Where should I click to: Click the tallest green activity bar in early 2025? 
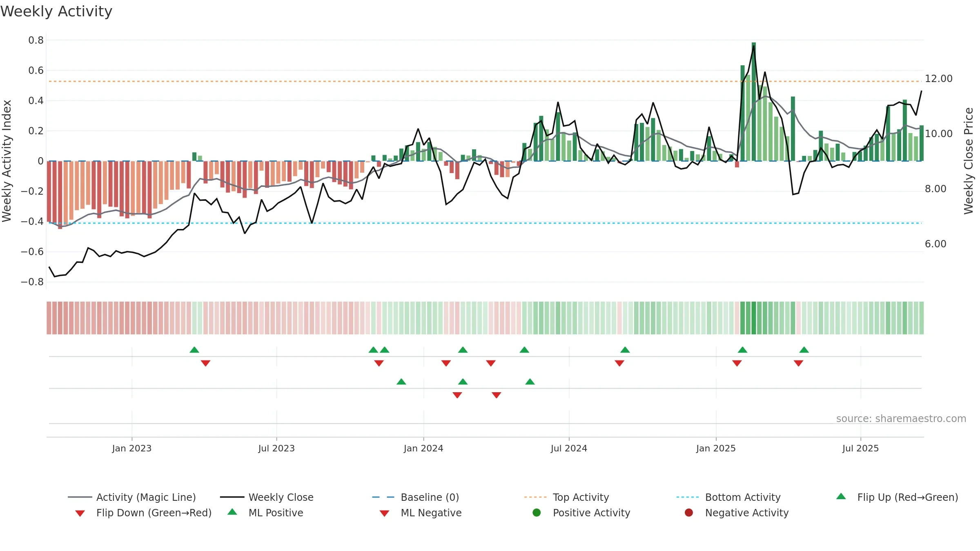coord(754,102)
